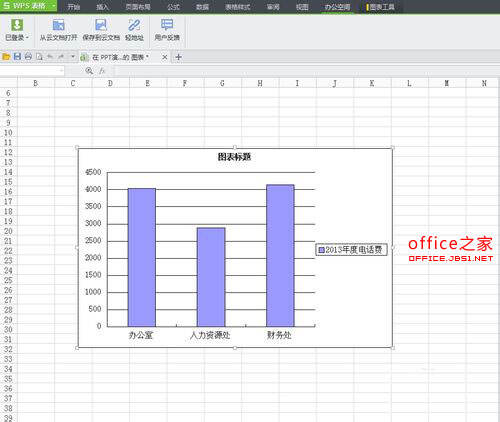This screenshot has height=422, width=500.
Task: Switch to the 图表工具 ribbon tab
Action: (381, 7)
